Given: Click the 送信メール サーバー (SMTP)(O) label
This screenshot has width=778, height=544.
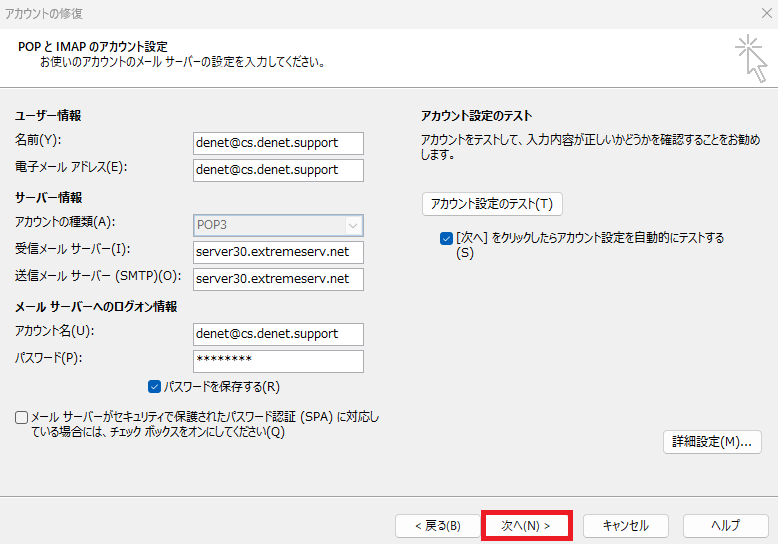Looking at the screenshot, I should (x=98, y=276).
